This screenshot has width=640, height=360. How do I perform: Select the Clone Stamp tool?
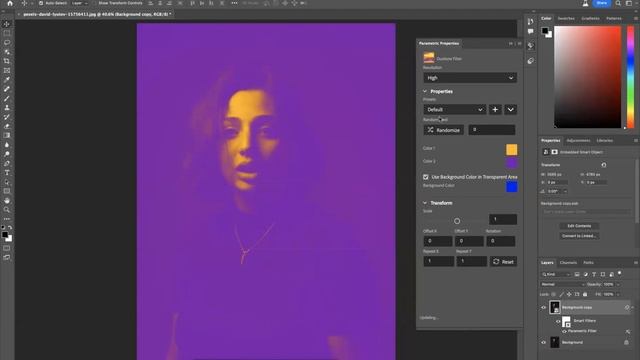click(x=7, y=108)
